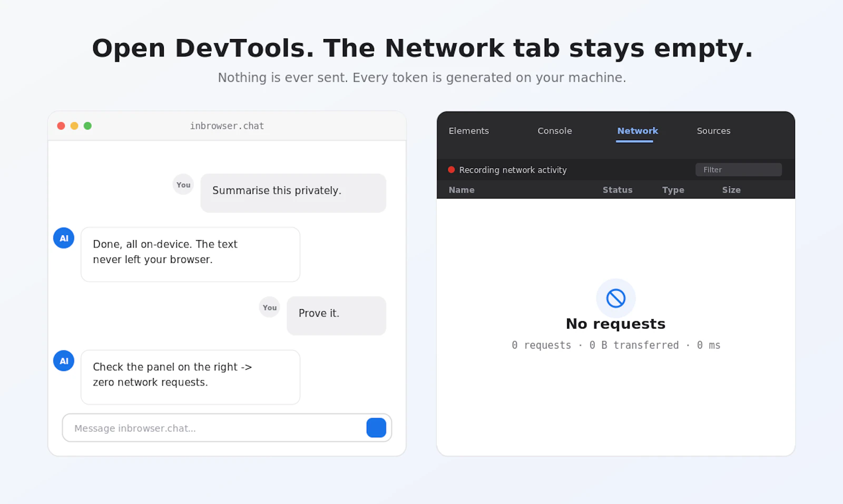Open the Console tab in DevTools
843x504 pixels.
click(554, 131)
